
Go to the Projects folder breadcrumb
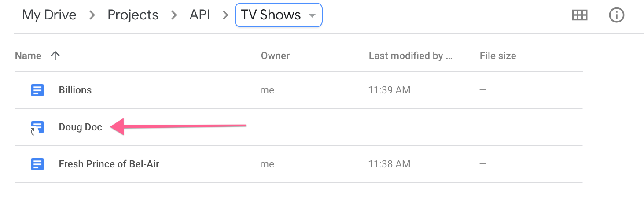click(x=133, y=15)
